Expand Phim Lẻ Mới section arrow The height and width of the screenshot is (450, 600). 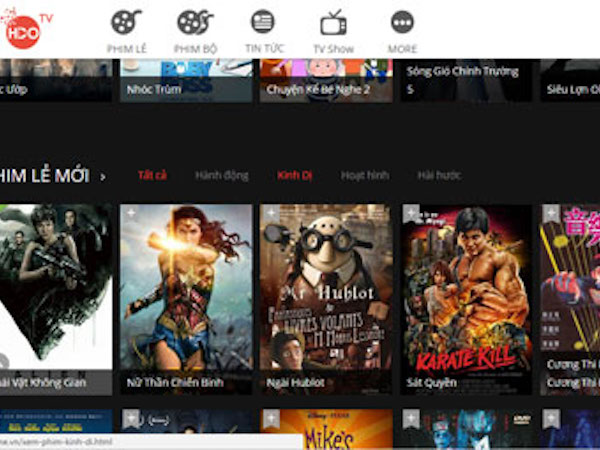(x=102, y=177)
